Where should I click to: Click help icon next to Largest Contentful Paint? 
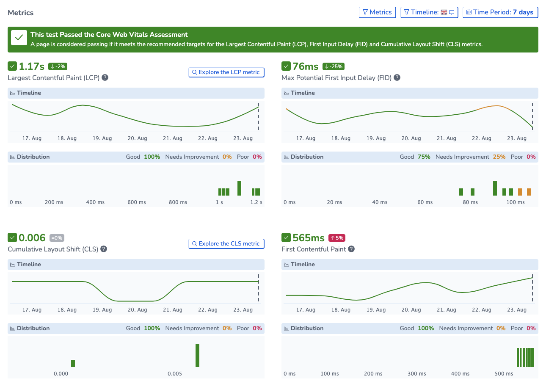pyautogui.click(x=105, y=77)
